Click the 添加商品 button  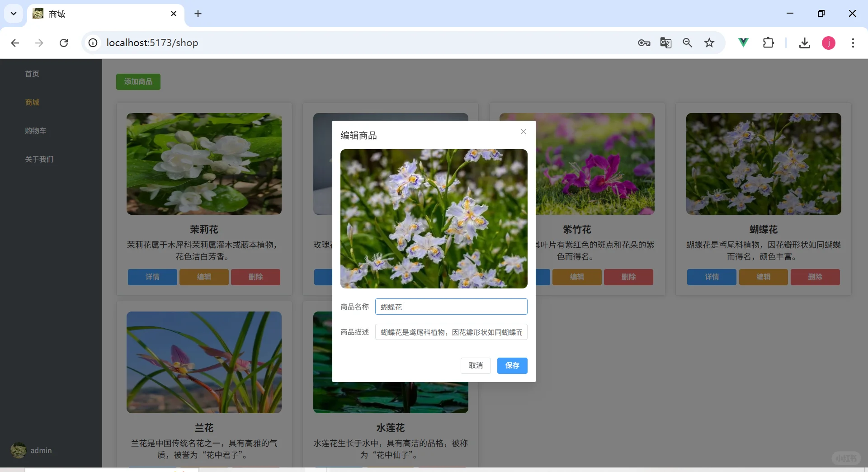coord(138,82)
